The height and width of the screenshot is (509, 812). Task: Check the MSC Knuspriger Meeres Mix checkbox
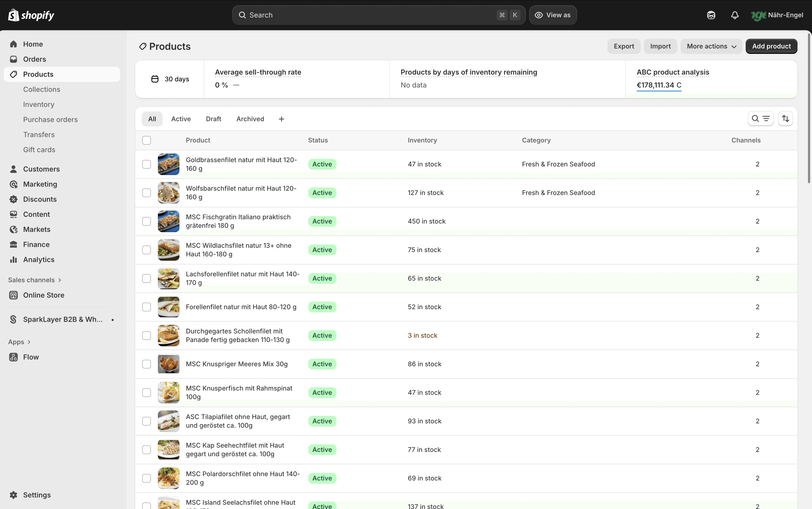pos(147,364)
